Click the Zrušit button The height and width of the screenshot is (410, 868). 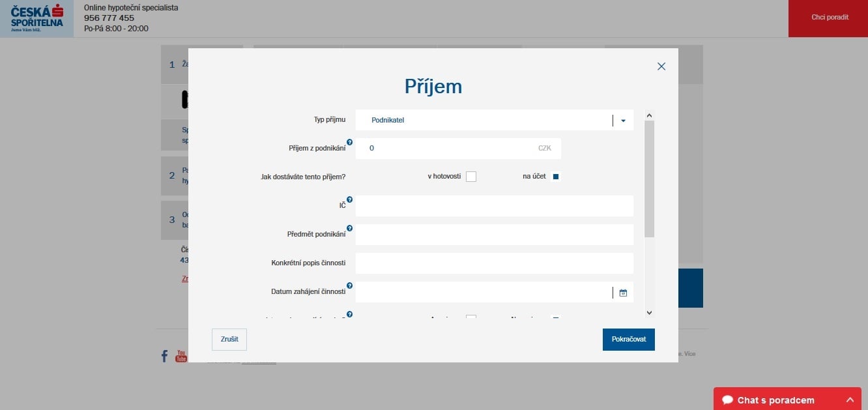(229, 340)
